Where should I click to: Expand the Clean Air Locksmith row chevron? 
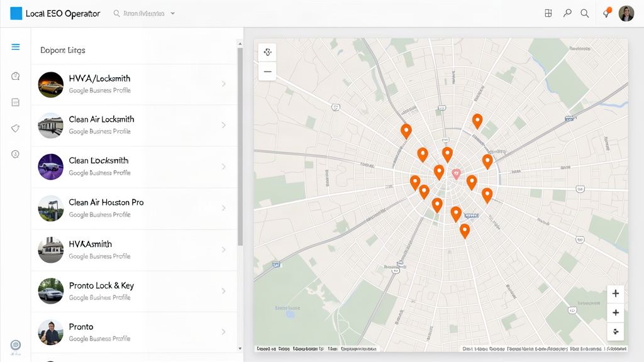(223, 125)
